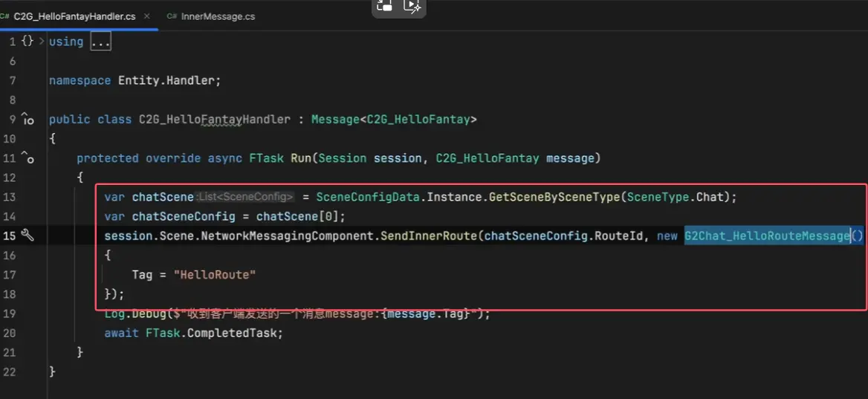Click the C2G_HelloFantay parameter type on line 11
Viewport: 868px width, 399px height.
click(488, 158)
